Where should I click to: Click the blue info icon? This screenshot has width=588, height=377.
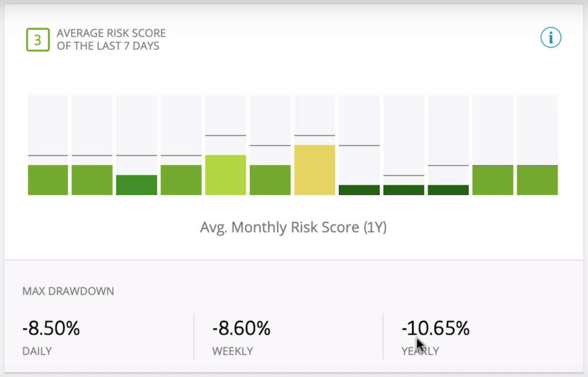click(x=551, y=37)
